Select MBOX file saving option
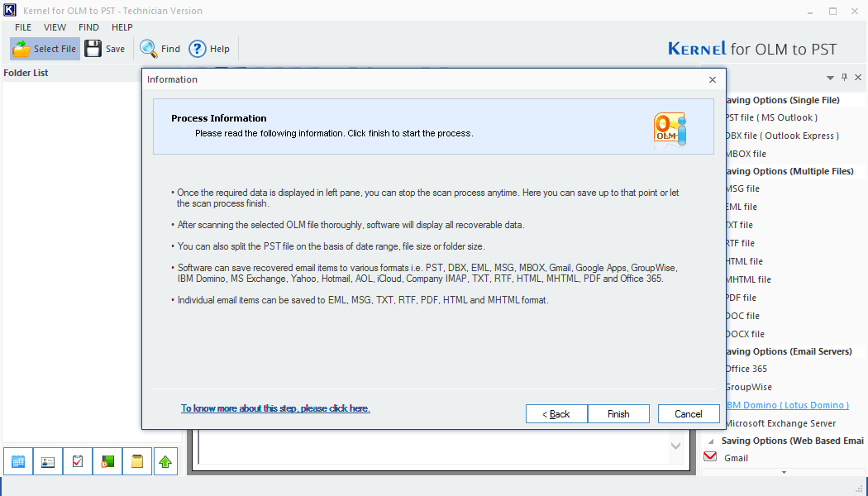This screenshot has height=496, width=868. point(746,154)
